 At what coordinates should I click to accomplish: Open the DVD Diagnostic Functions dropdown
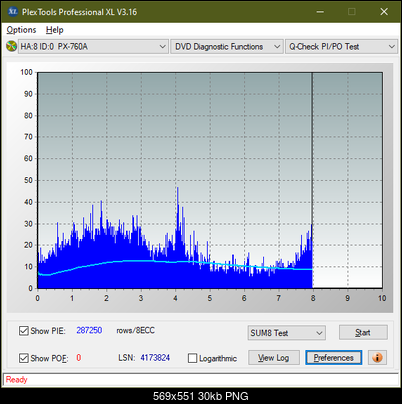227,47
